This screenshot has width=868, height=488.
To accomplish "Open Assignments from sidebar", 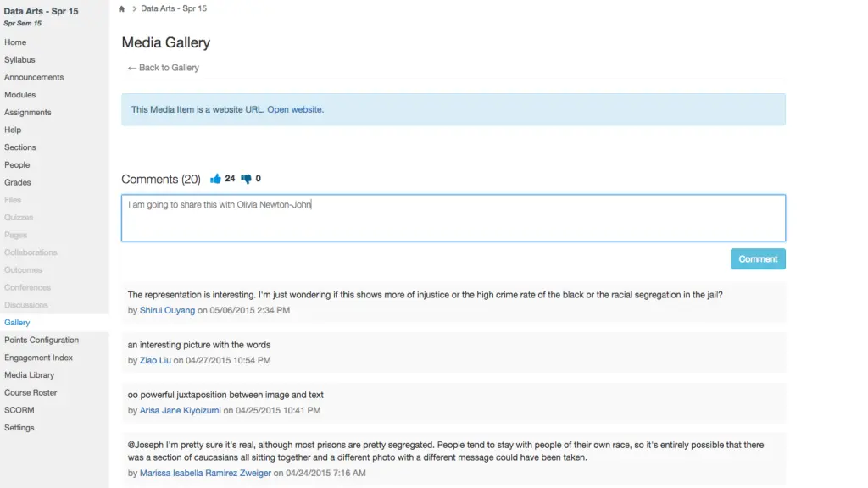I will (27, 113).
